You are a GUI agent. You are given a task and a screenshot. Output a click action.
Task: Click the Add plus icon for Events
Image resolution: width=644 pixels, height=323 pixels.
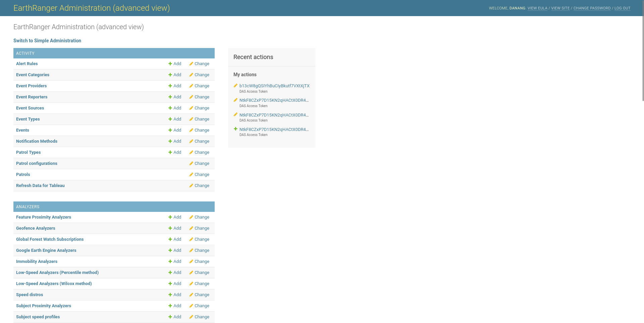pyautogui.click(x=170, y=130)
